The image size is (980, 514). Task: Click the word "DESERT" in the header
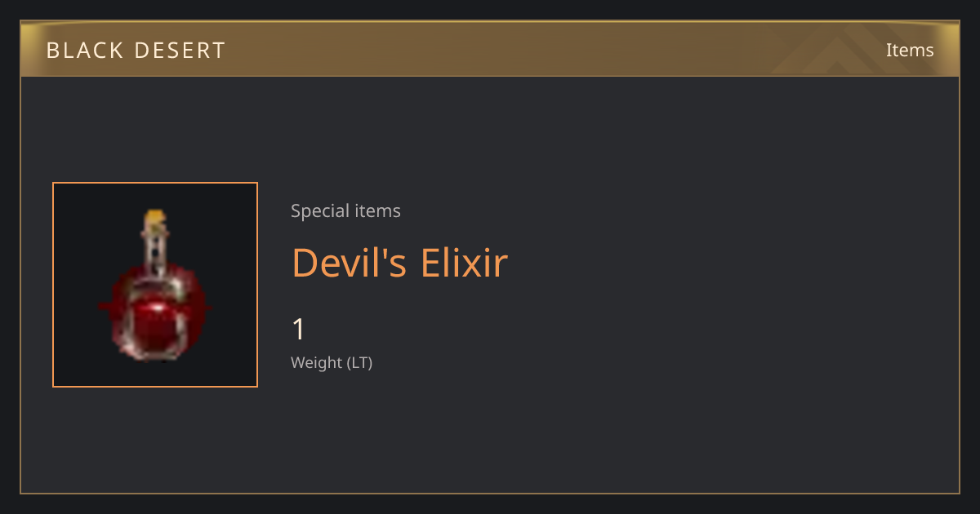180,51
